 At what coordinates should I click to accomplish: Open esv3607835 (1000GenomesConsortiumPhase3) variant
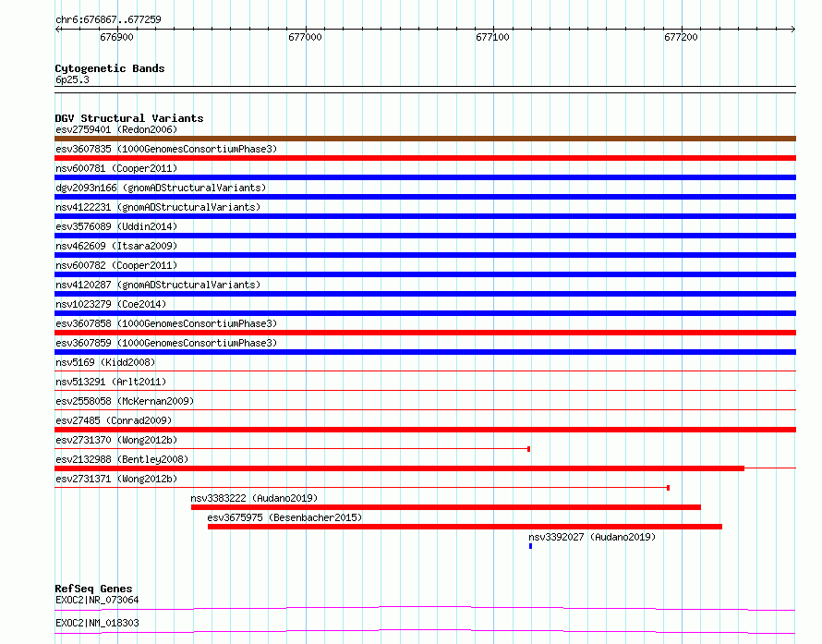coord(166,149)
